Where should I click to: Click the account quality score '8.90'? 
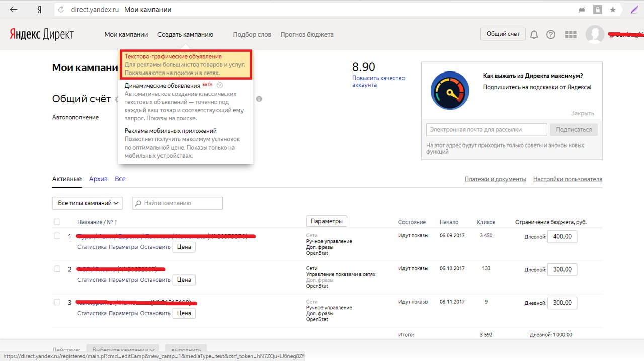coord(364,67)
